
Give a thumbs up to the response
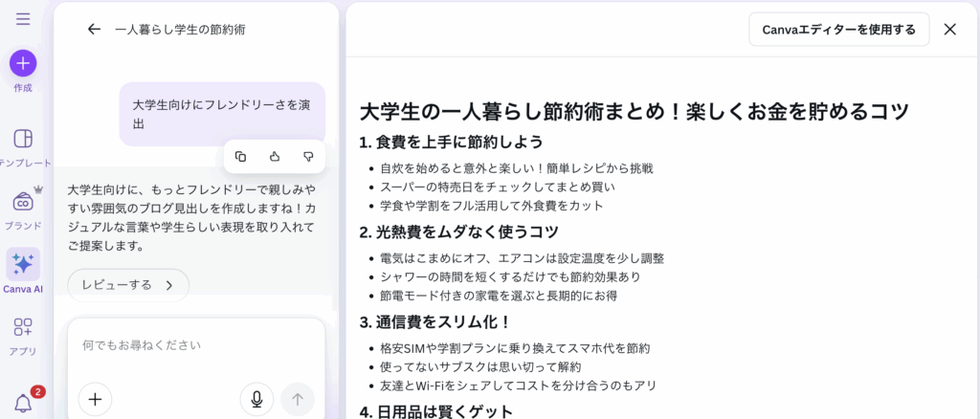(x=274, y=156)
